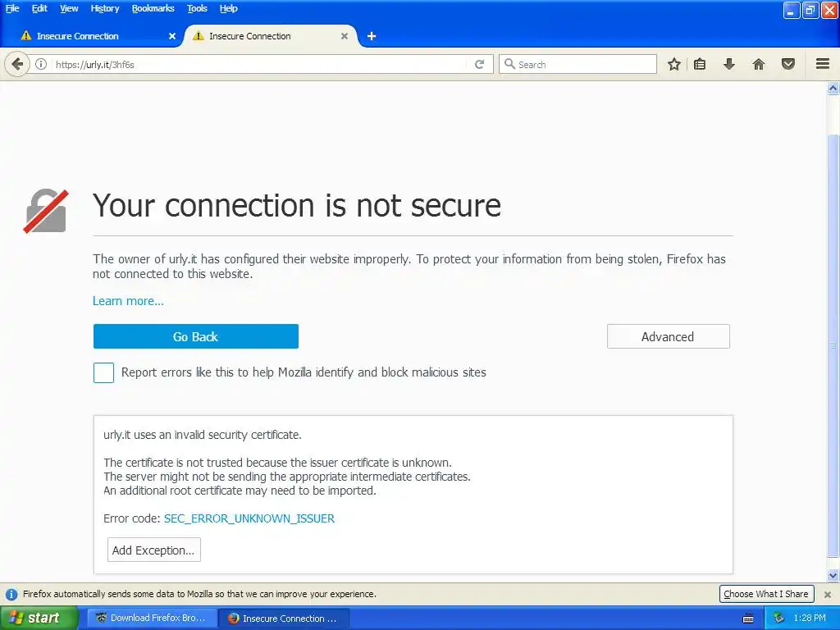Open the Help menu
This screenshot has height=630, width=840.
229,8
